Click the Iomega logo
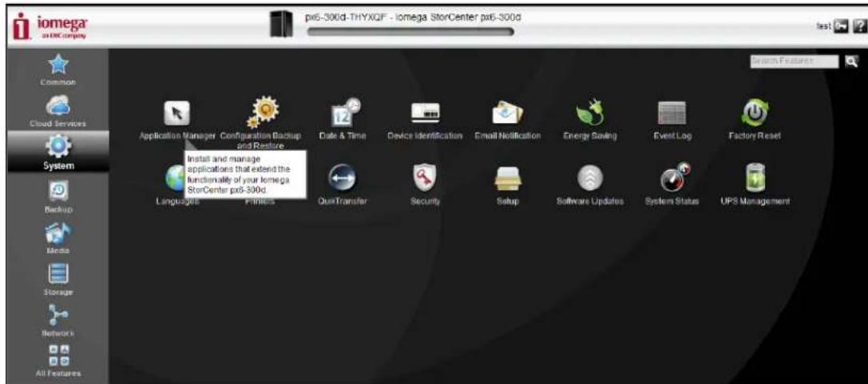 [x=50, y=26]
